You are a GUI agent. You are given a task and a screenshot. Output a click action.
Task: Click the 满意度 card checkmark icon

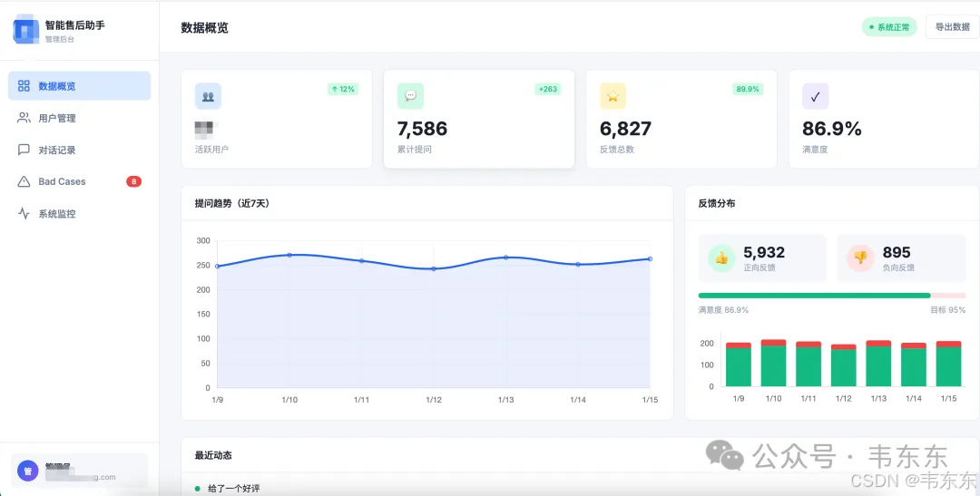pyautogui.click(x=816, y=96)
